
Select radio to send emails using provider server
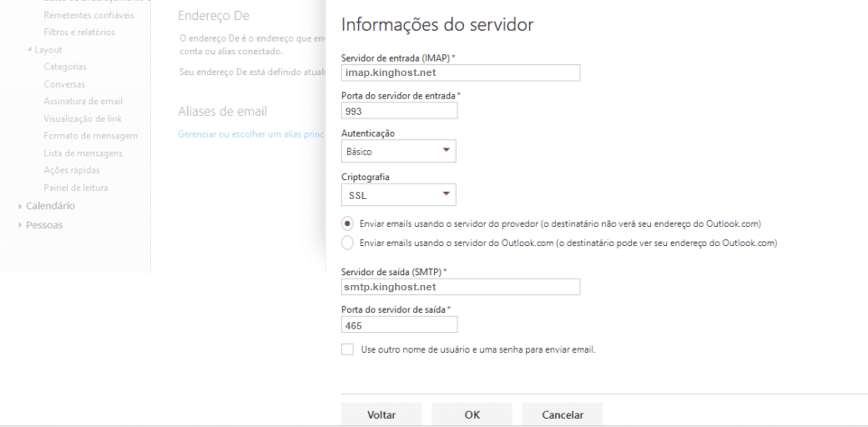click(347, 223)
